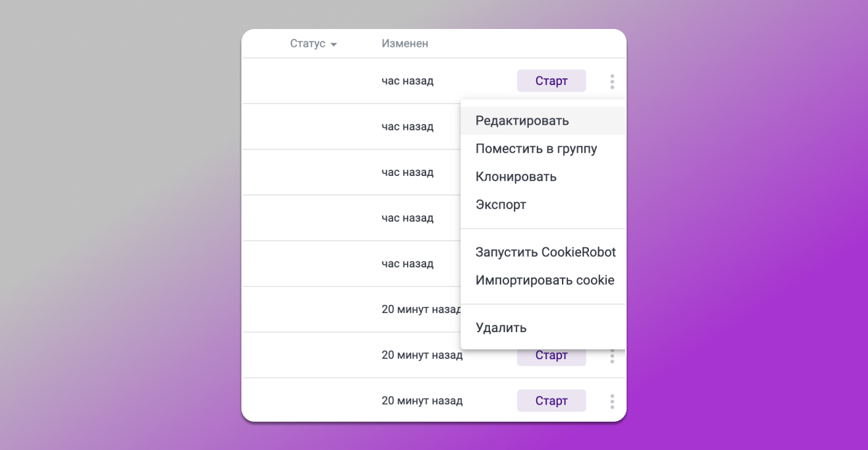Click Удалить in the context menu

(x=501, y=328)
